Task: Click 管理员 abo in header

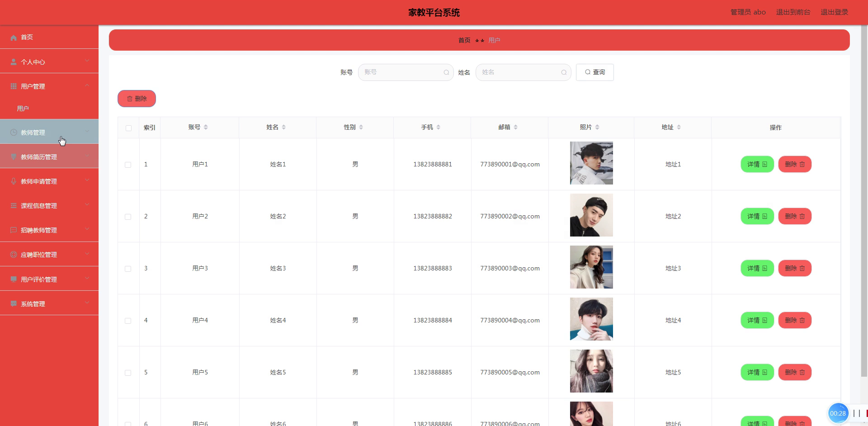Action: (x=748, y=12)
